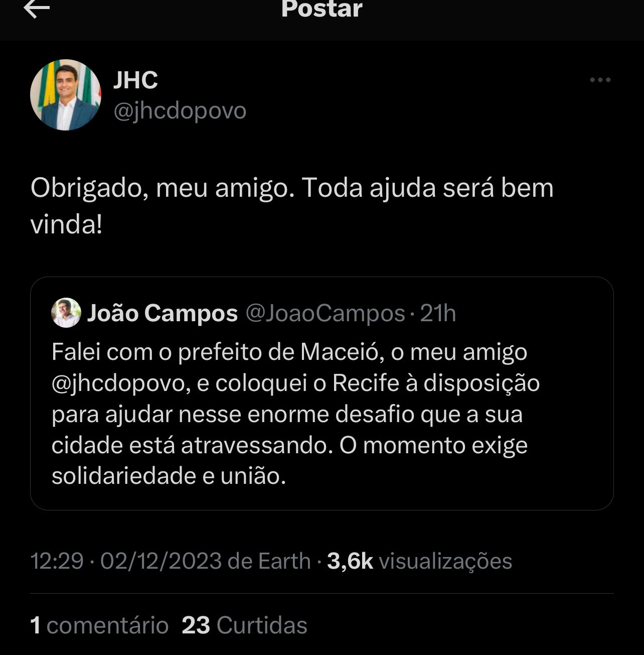644x655 pixels.
Task: Show the 23 Curtidas list
Action: pos(244,625)
